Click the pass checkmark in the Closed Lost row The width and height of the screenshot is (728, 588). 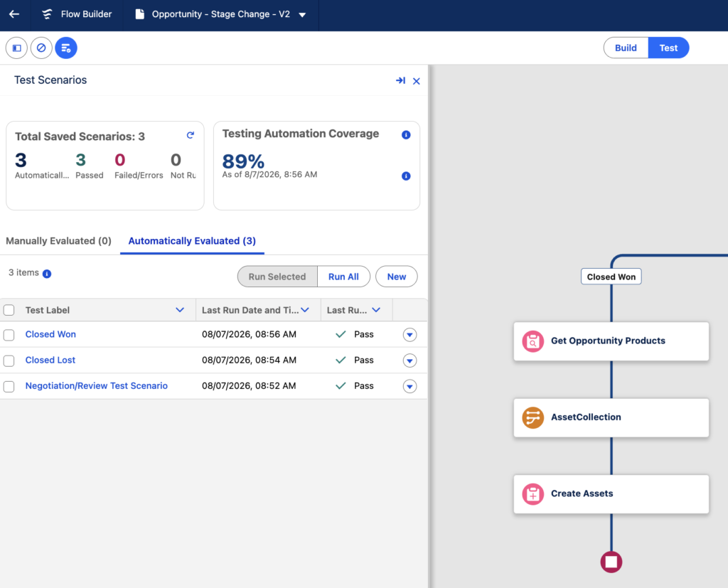(341, 360)
